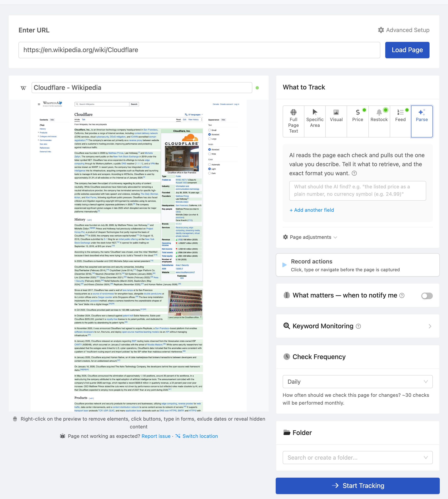Click the mouse icon beside right-click hint

click(15, 419)
